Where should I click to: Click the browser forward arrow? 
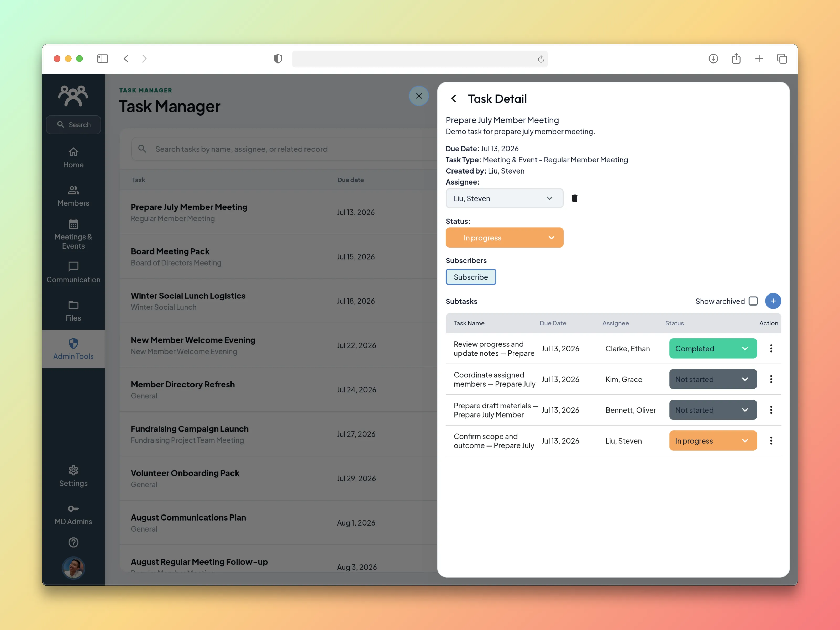(144, 59)
